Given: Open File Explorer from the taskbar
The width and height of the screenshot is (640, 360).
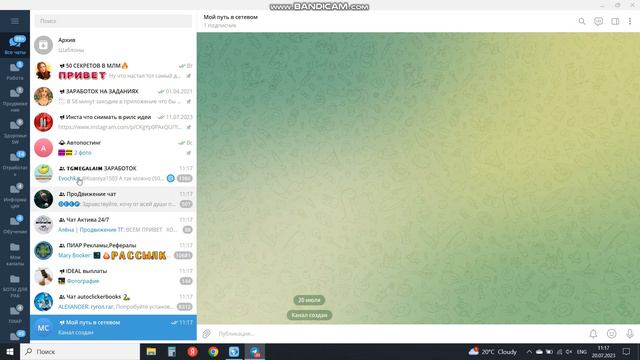Looking at the screenshot, I should point(151,351).
